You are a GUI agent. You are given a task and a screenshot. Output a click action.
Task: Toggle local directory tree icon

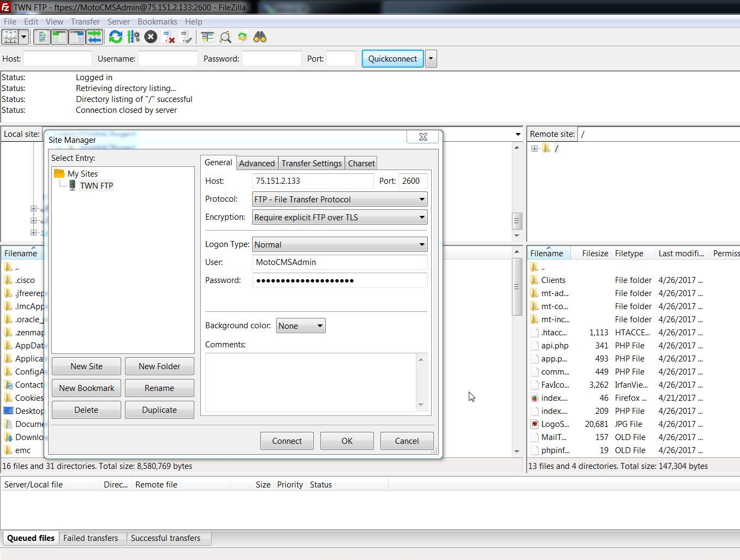coord(59,37)
